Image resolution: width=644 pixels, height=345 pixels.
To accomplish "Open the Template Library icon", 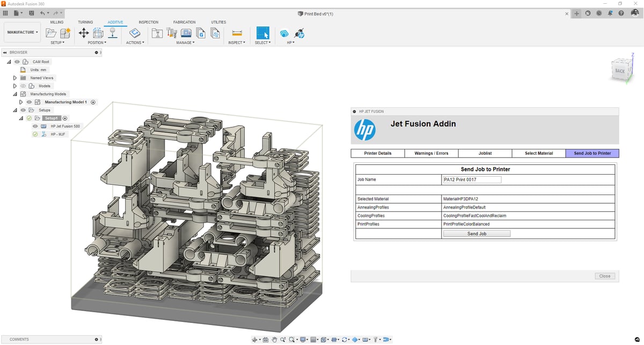I will [215, 33].
